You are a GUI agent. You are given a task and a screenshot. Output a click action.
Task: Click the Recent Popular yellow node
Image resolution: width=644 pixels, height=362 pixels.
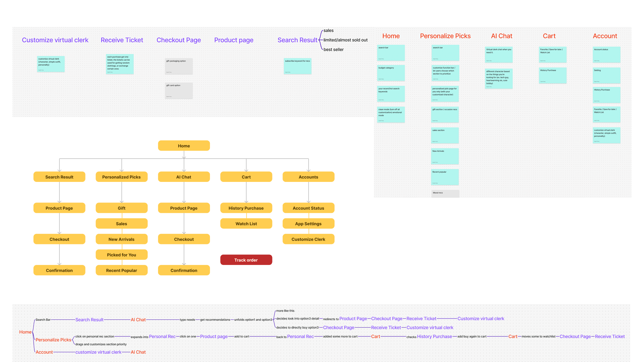(x=121, y=270)
